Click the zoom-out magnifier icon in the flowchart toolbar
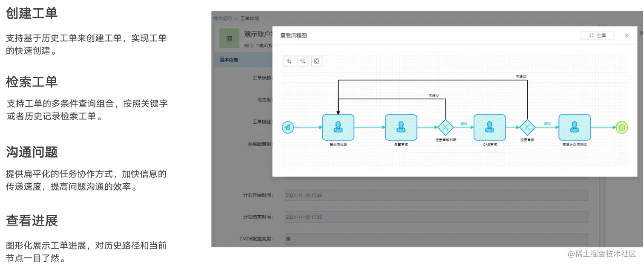The width and height of the screenshot is (644, 266). (x=303, y=61)
